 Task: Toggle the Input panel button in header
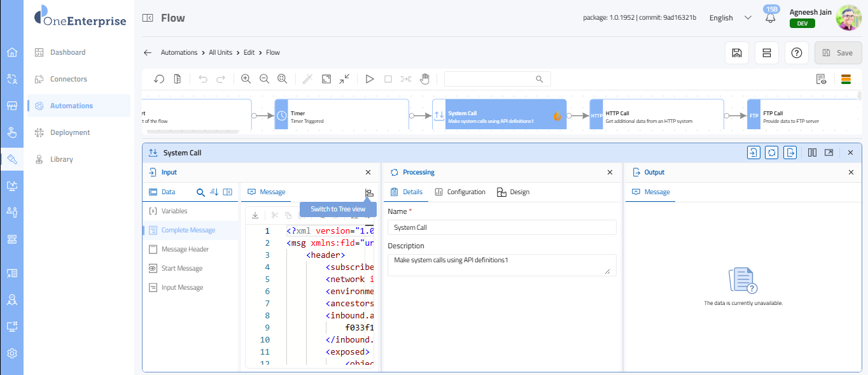(x=753, y=153)
